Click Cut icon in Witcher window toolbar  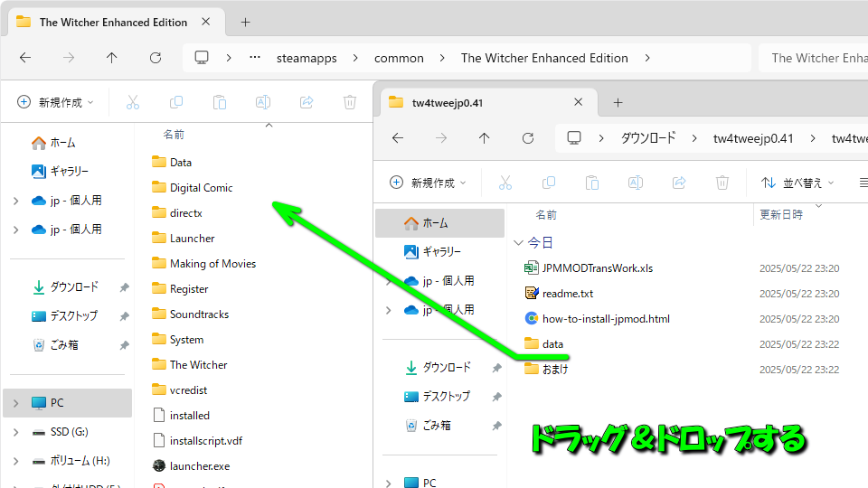133,102
